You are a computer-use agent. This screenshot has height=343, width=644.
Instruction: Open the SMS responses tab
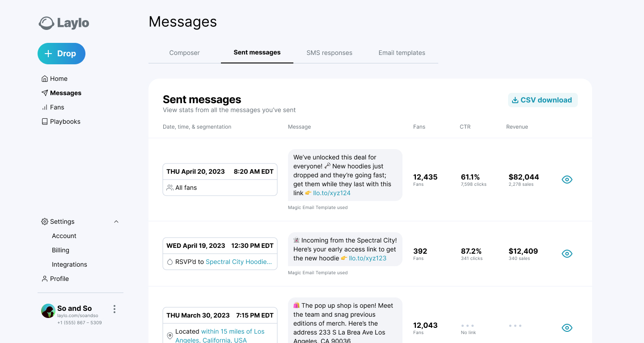click(329, 53)
